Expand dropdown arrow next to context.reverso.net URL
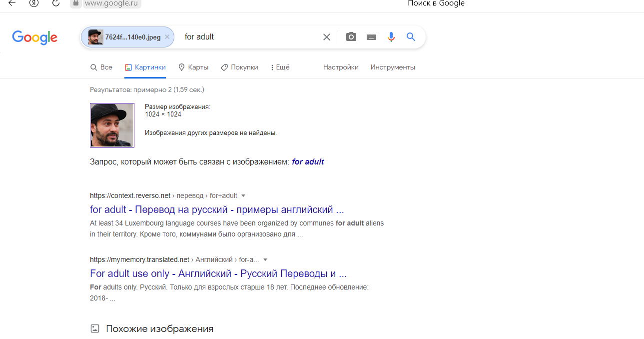The width and height of the screenshot is (644, 339). coord(243,196)
